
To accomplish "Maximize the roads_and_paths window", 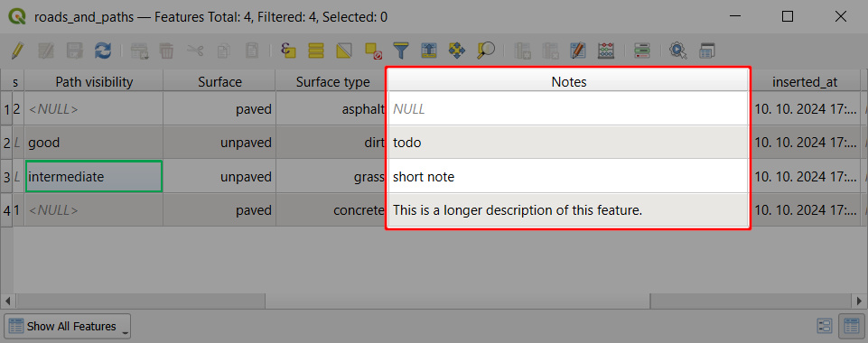I will point(788,16).
